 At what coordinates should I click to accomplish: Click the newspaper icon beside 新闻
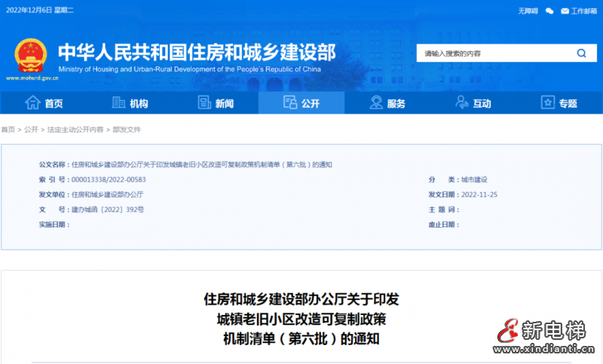[x=204, y=103]
